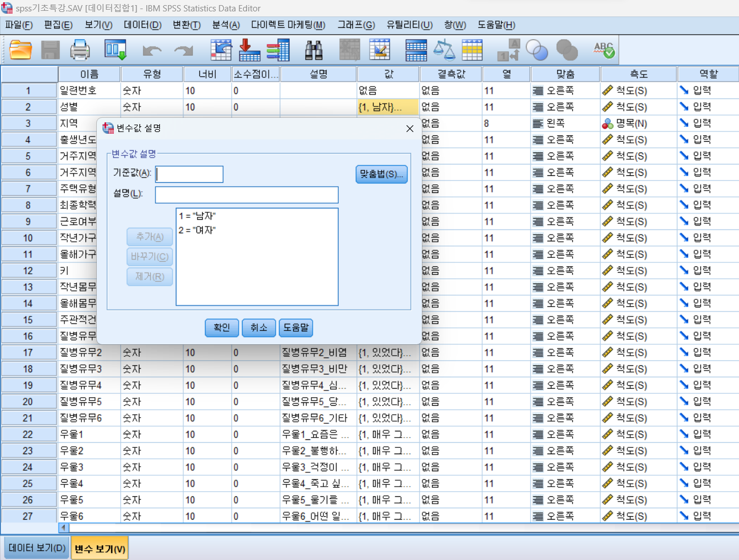739x560 pixels.
Task: Click the nominal measure icon in row 3
Action: click(607, 123)
